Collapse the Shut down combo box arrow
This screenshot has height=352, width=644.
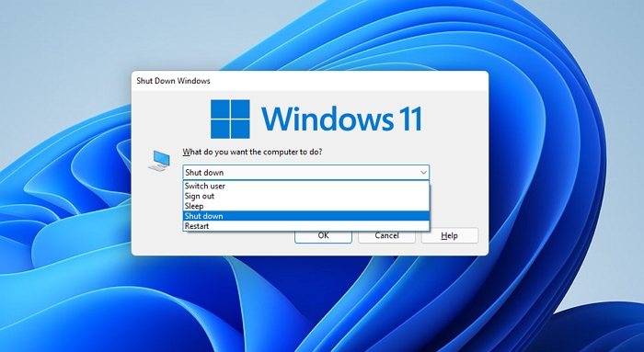tap(423, 172)
